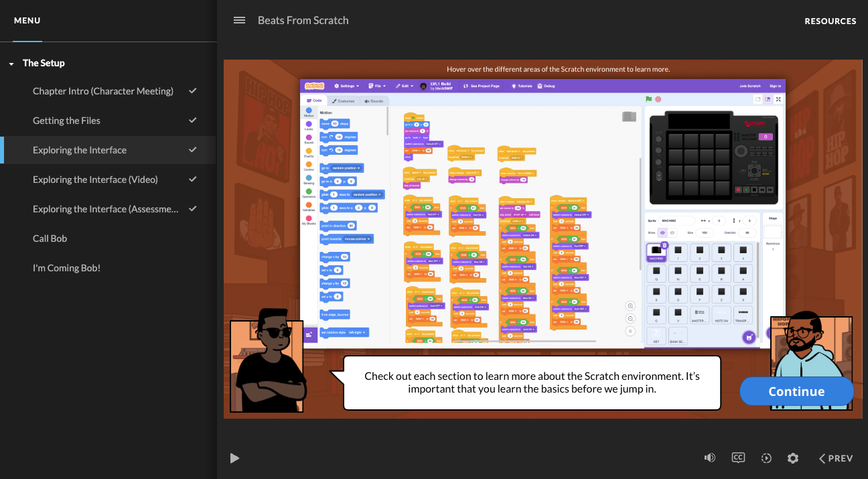Click the Choose a Sprite cat button
Viewport: 868px width, 479px height.
point(749,337)
